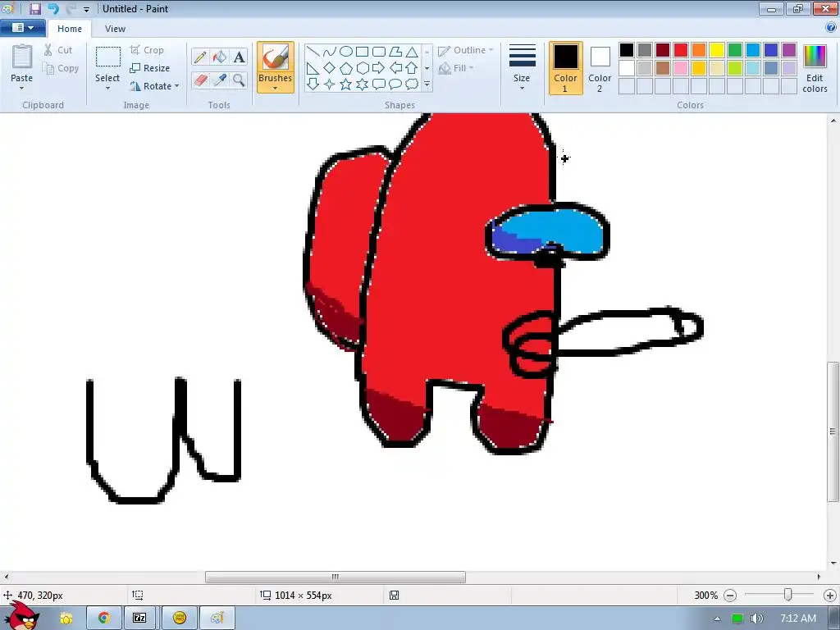
Task: Click the scroll right arrow
Action: point(819,577)
